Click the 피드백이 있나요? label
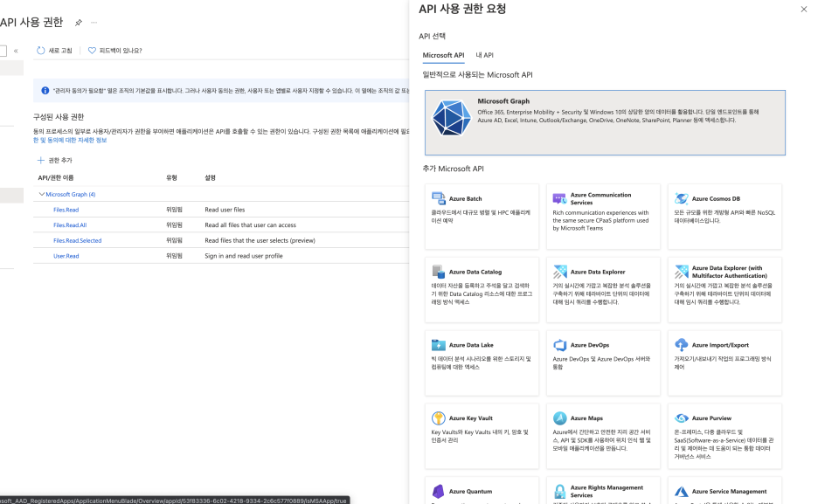 [x=121, y=51]
